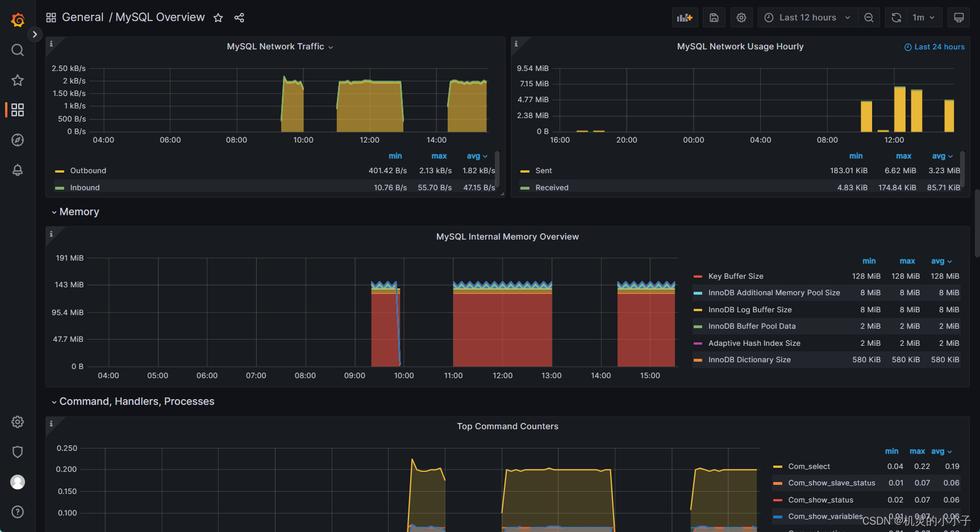Open the user profile avatar
The image size is (980, 532).
pos(18,482)
